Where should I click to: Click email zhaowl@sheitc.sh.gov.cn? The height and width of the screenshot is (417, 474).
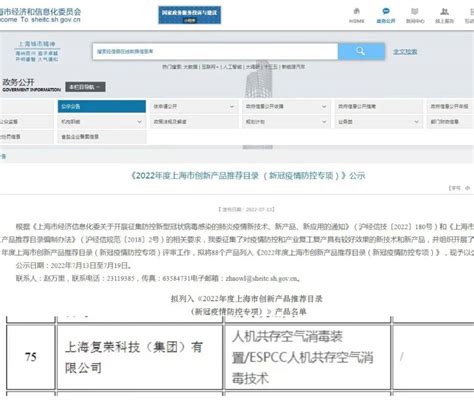tap(262, 278)
